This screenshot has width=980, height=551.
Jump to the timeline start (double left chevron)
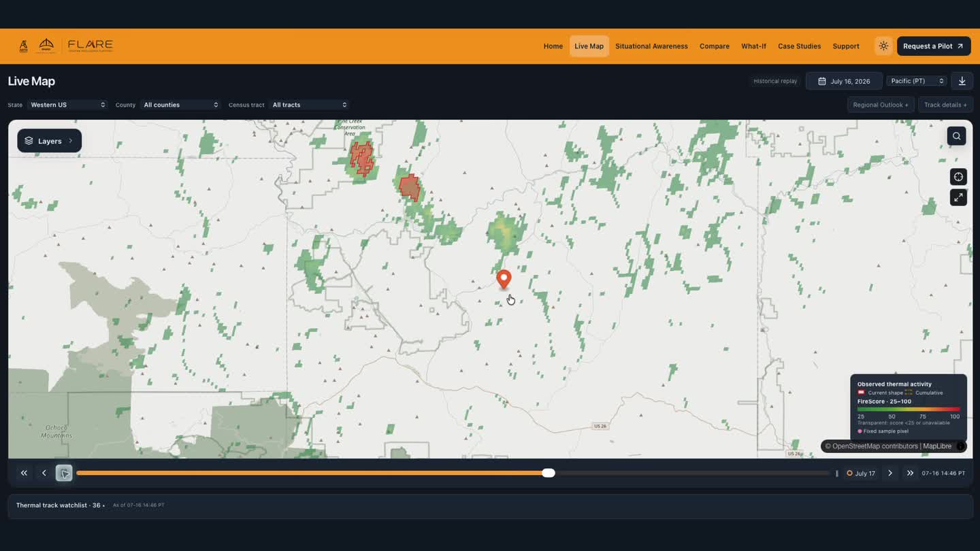point(24,473)
